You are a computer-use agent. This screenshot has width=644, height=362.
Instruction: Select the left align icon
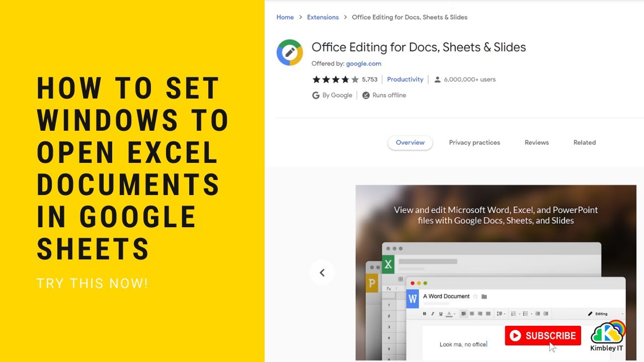pyautogui.click(x=463, y=314)
